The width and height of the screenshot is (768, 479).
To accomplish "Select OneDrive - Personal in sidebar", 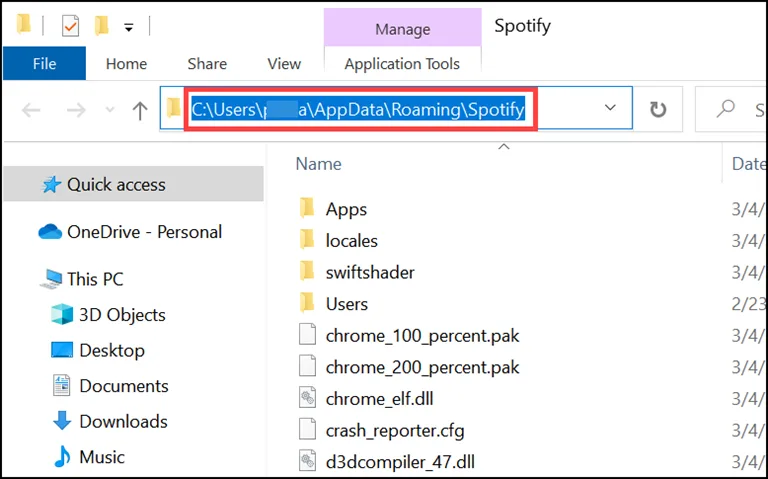I will [x=144, y=232].
